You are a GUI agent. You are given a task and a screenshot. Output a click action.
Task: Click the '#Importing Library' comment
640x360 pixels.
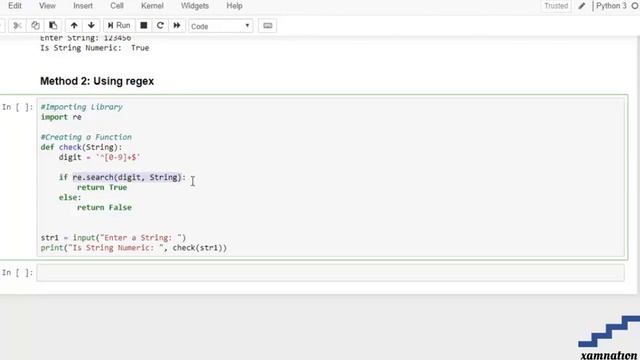[82, 107]
